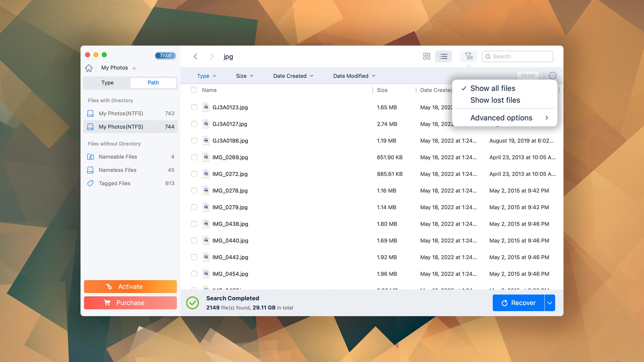Click the file icon of IMG_0438.jpg
The width and height of the screenshot is (644, 362).
pos(206,224)
